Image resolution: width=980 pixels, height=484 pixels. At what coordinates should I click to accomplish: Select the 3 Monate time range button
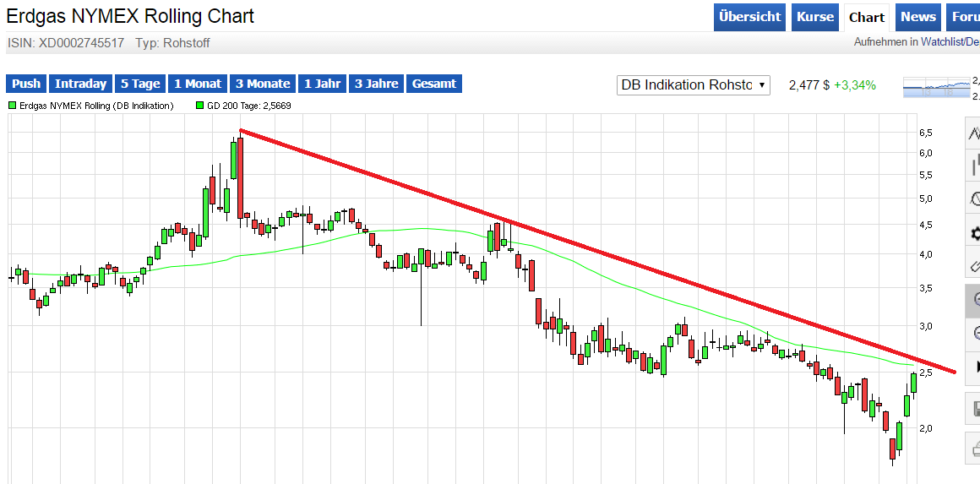pos(263,84)
